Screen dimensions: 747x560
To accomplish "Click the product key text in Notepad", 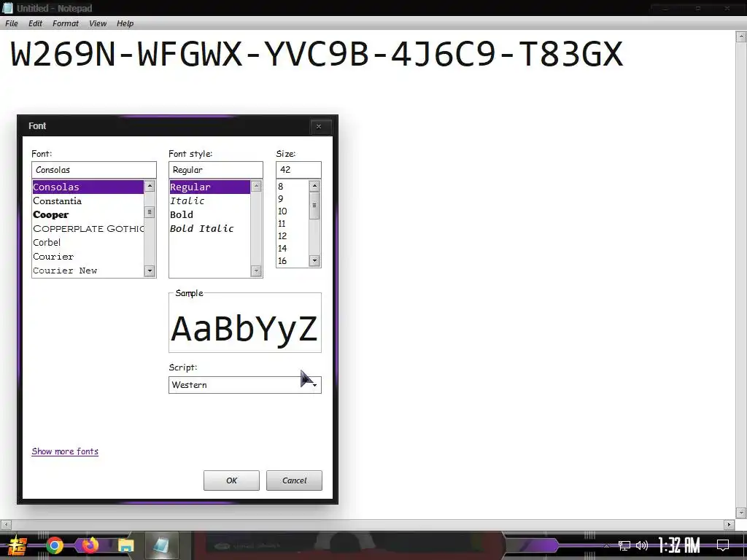I will click(317, 54).
